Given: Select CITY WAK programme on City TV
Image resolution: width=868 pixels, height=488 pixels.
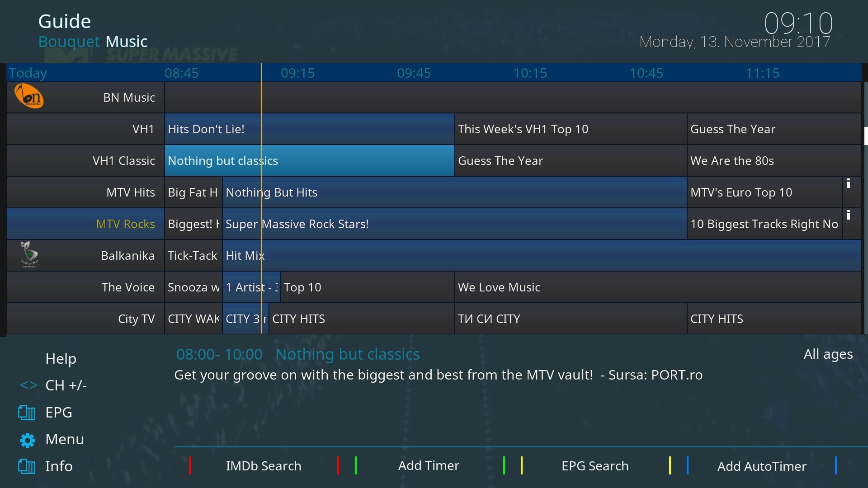Looking at the screenshot, I should point(193,319).
